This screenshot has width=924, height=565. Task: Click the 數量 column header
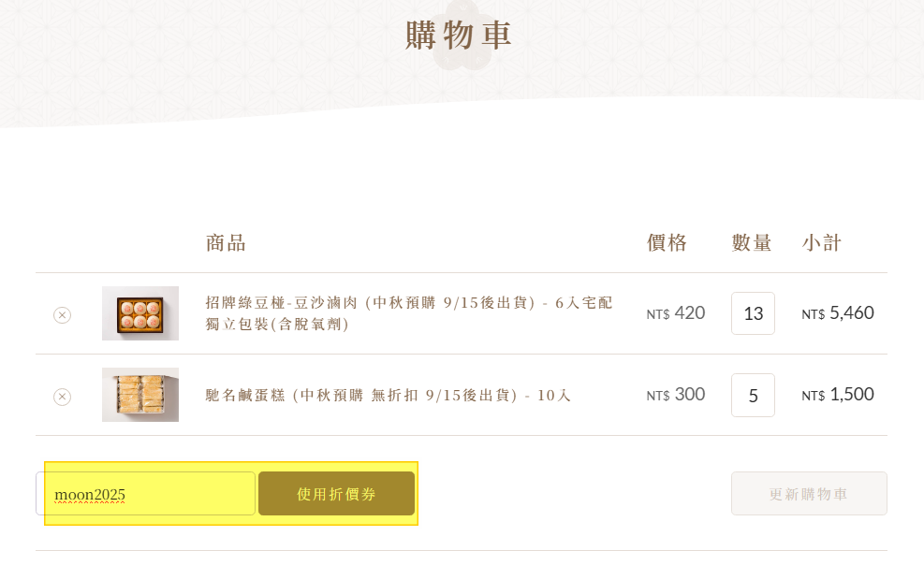752,244
